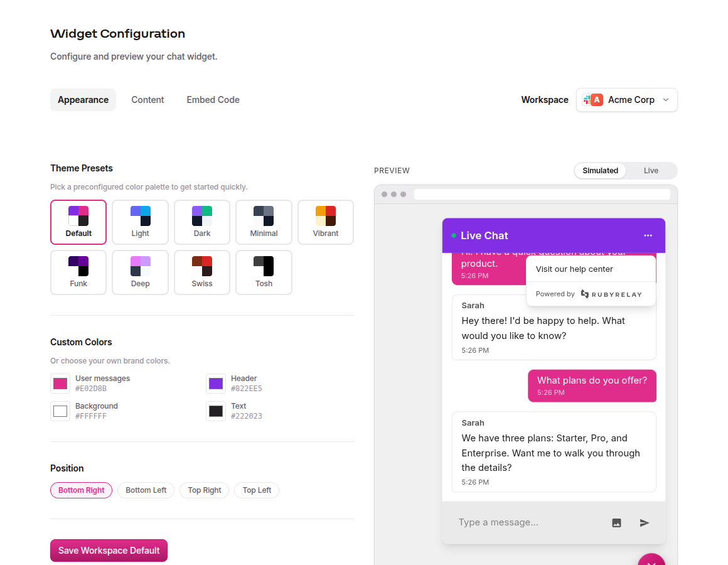Screen dimensions: 728x565
Task: Open the Live Chat three-dots menu
Action: coord(648,235)
